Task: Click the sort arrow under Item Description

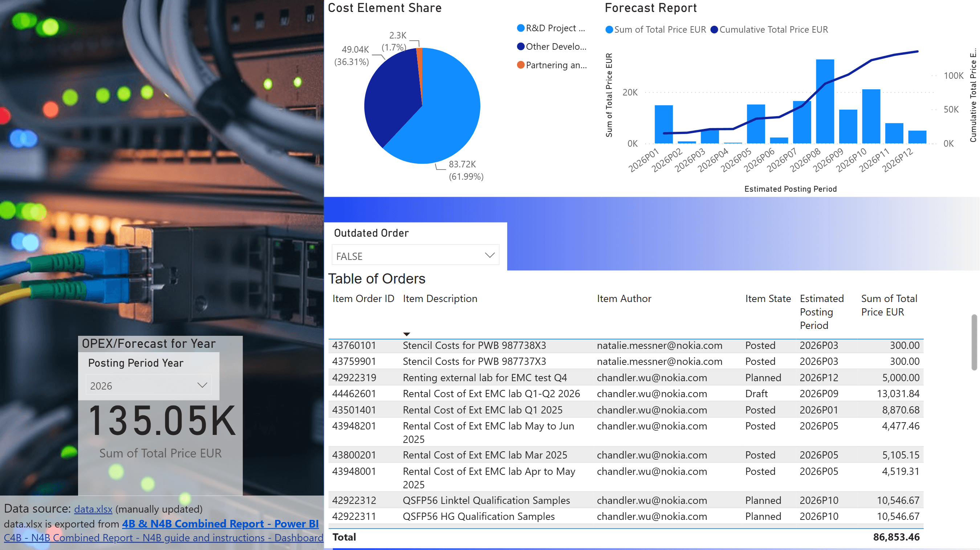Action: coord(407,334)
